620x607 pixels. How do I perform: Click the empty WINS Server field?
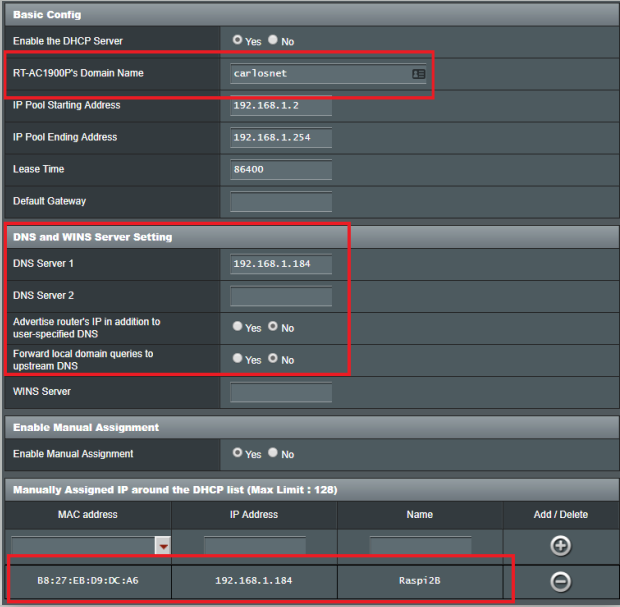pyautogui.click(x=281, y=392)
